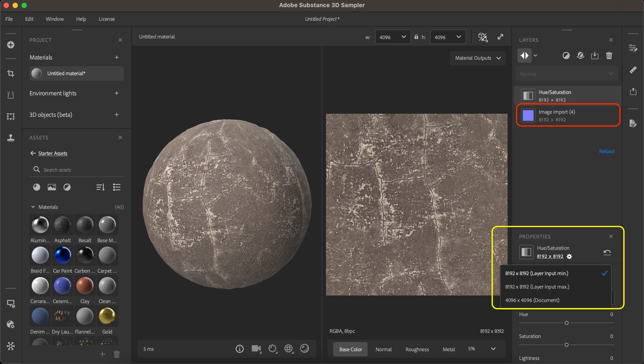This screenshot has height=364, width=644.
Task: Click the delete layer trash icon
Action: [609, 56]
